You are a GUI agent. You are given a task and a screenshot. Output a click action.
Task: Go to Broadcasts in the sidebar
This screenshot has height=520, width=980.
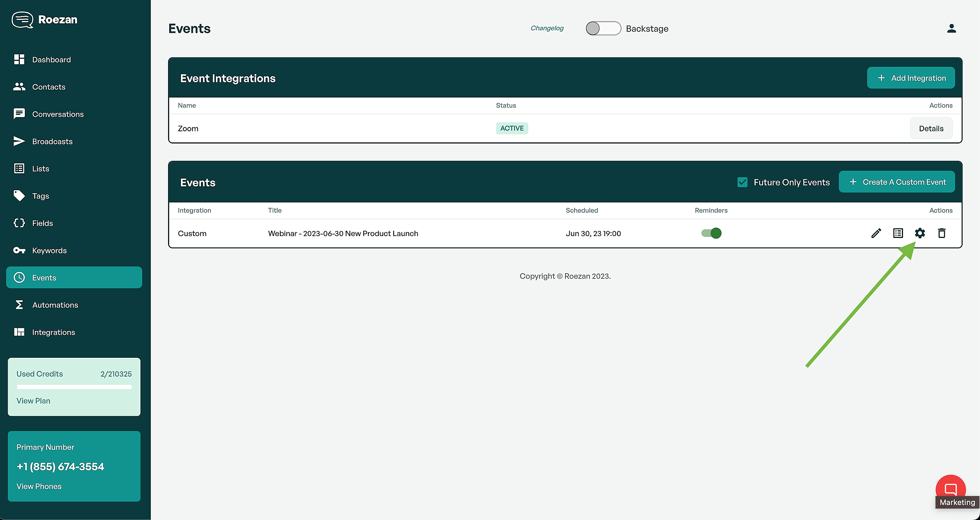pos(52,142)
